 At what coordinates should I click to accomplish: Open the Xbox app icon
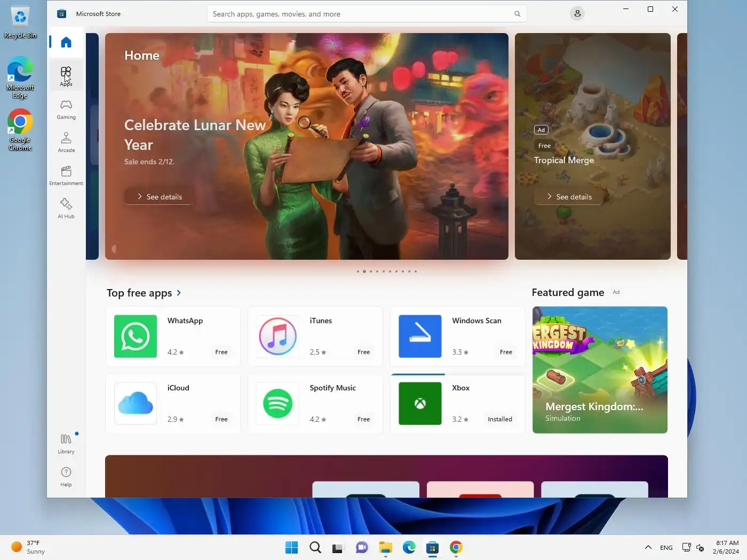(x=420, y=403)
